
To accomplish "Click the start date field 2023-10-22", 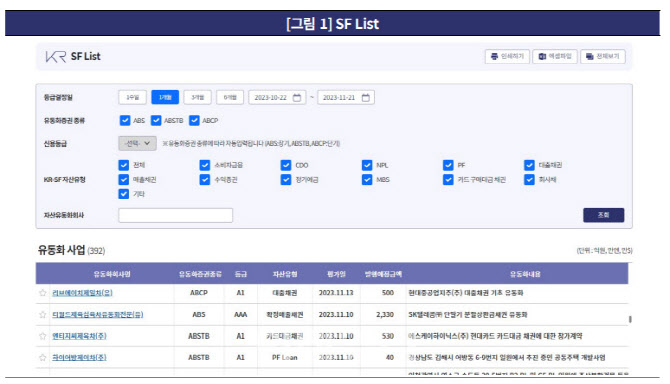I will pyautogui.click(x=277, y=97).
